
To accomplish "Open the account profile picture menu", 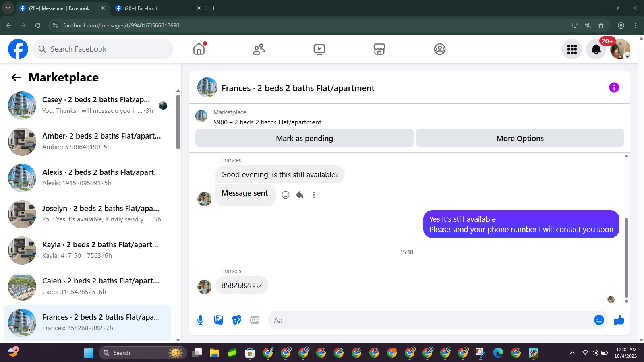I will point(620,49).
